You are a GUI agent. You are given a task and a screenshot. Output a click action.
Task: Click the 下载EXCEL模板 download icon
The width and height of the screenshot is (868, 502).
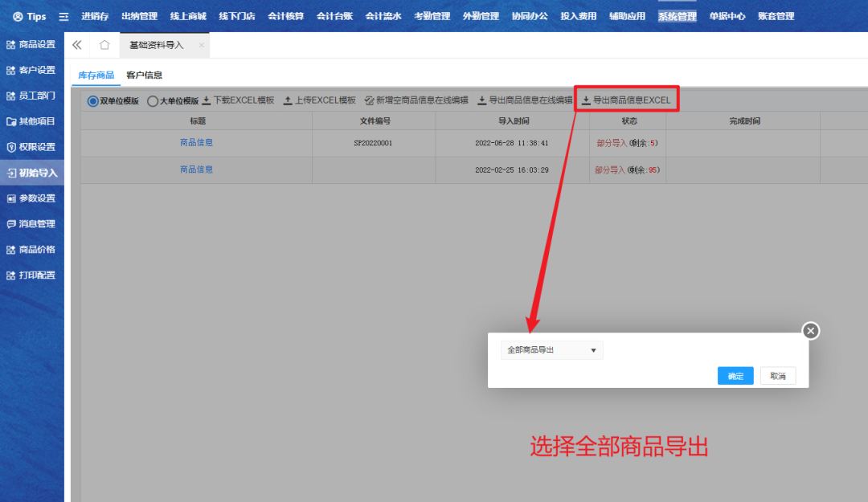point(207,100)
